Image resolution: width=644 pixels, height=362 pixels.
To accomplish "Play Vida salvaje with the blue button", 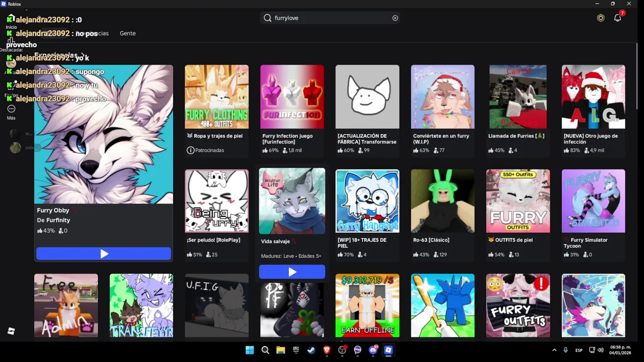I will (x=292, y=272).
